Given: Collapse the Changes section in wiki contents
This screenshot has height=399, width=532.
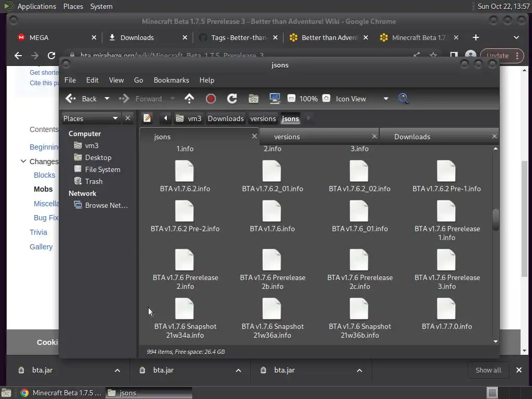Looking at the screenshot, I should click(23, 161).
